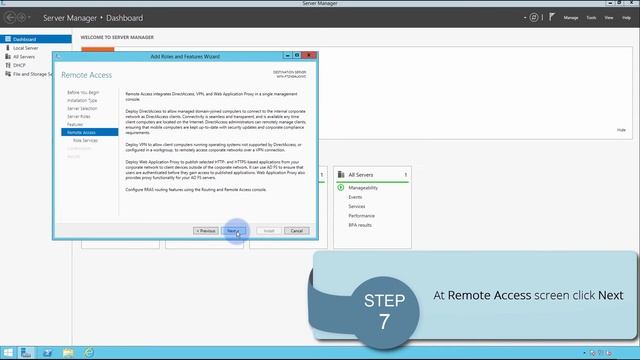Viewport: 640px width, 360px height.
Task: Go to Before You Begin wizard step
Action: (x=83, y=93)
